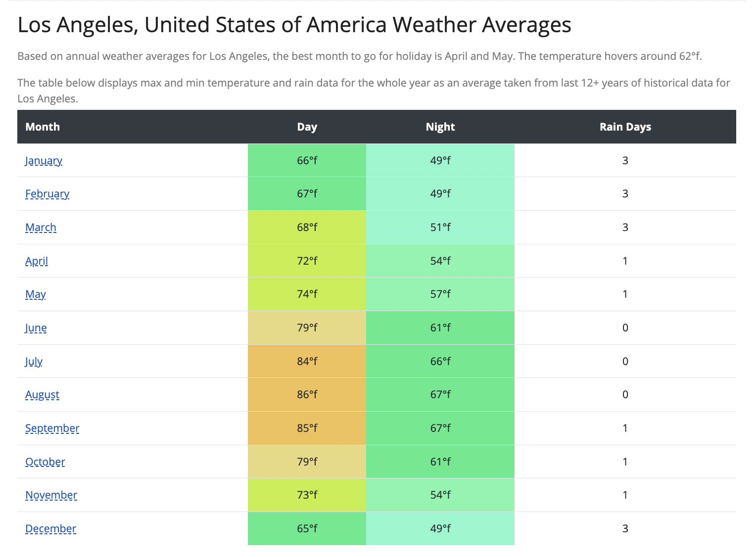Click the March month link
This screenshot has height=557, width=756.
click(41, 227)
